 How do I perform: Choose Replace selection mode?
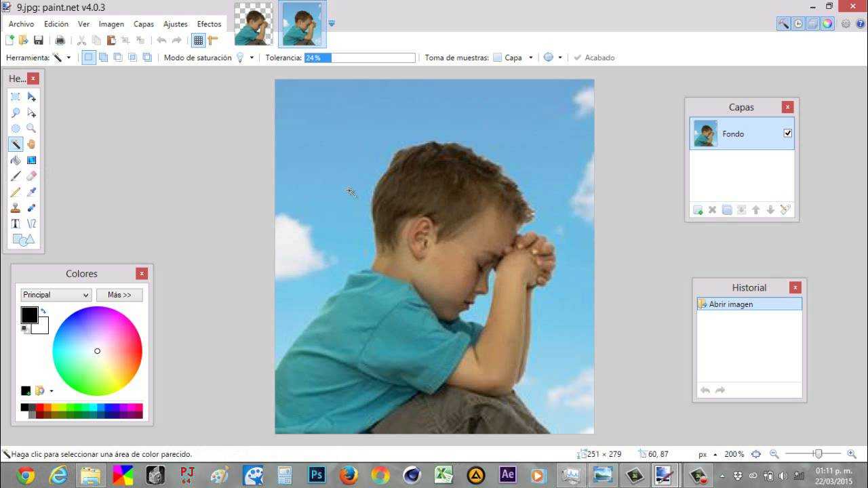[x=88, y=58]
